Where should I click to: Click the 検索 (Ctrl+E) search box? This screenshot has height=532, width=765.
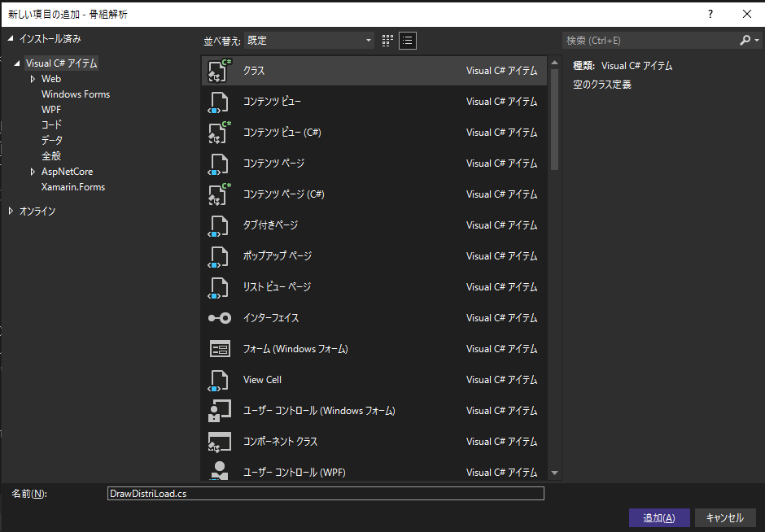tap(650, 41)
